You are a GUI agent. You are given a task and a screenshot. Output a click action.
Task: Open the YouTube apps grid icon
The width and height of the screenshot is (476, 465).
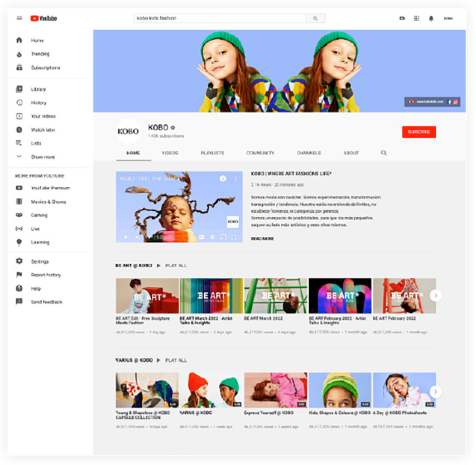[x=416, y=18]
